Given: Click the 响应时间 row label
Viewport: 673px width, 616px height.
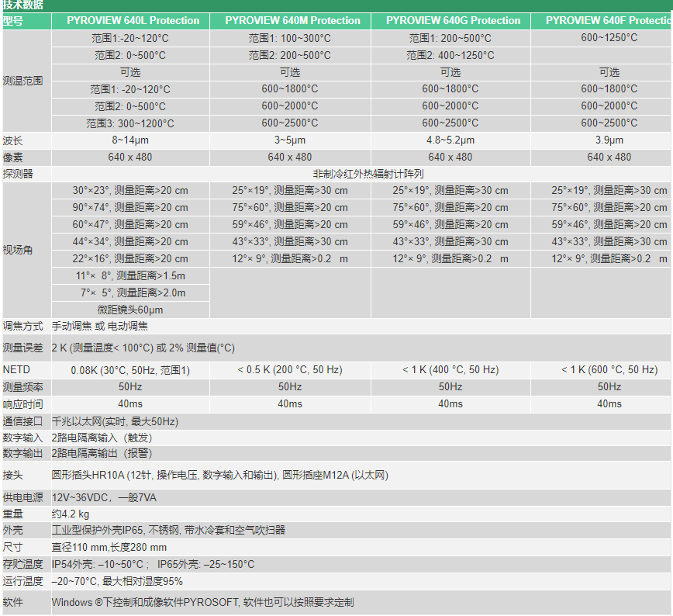Looking at the screenshot, I should [x=22, y=404].
